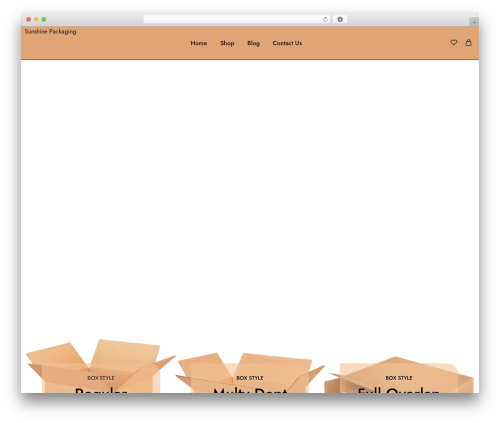Screen dimensions: 500x423
Task: Click the download icon beside the address bar
Action: (340, 20)
